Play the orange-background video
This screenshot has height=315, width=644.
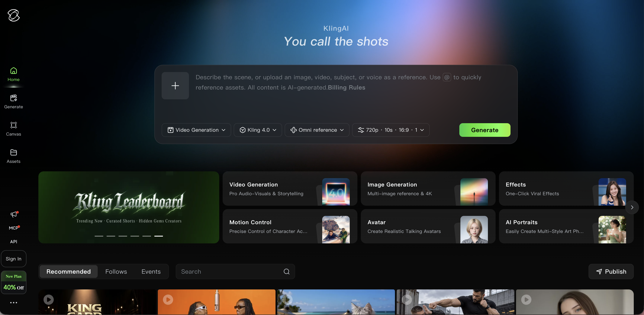168,299
